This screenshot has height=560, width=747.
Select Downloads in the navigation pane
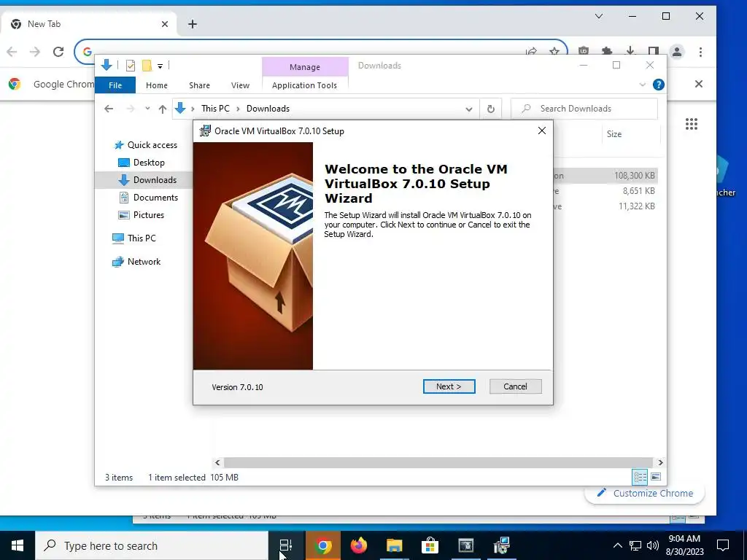[x=147, y=180]
